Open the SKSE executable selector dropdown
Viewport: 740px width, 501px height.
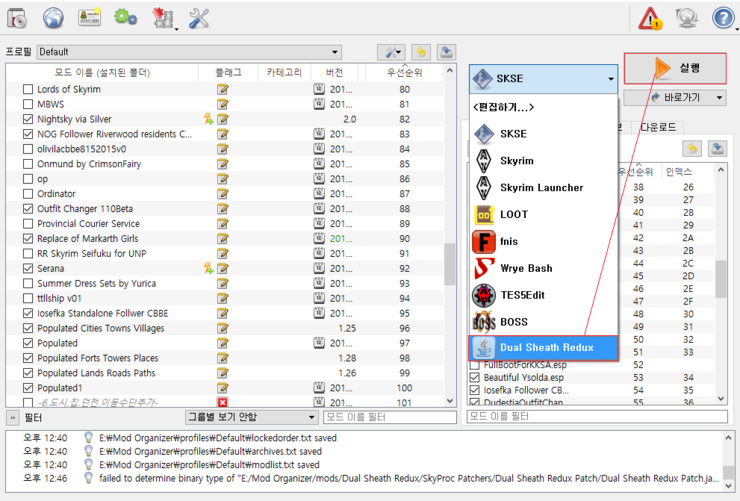pos(543,79)
